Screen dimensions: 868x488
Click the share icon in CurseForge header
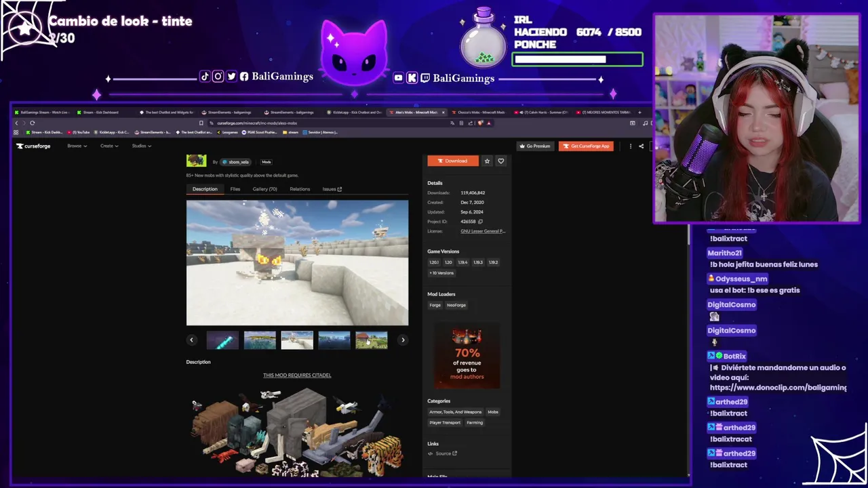[641, 146]
